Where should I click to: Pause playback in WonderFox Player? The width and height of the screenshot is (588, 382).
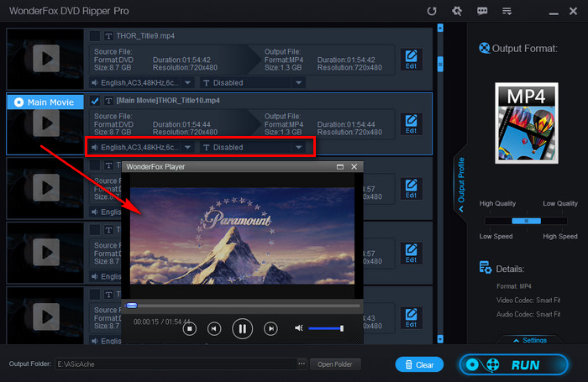[242, 328]
